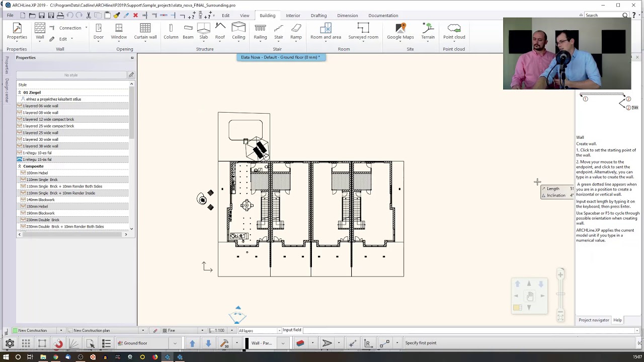
Task: Open the Properties tool in the ribbon
Action: click(17, 31)
